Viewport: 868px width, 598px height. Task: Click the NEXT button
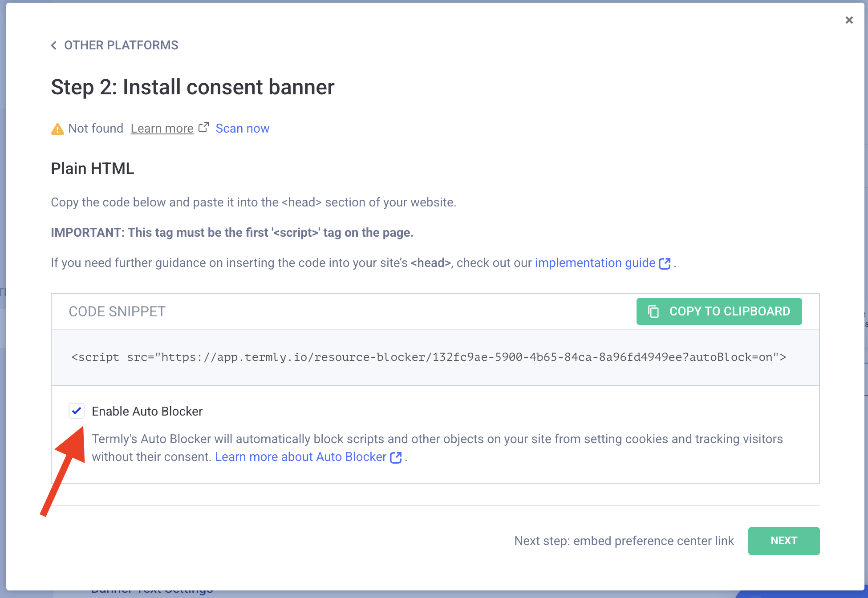coord(784,541)
